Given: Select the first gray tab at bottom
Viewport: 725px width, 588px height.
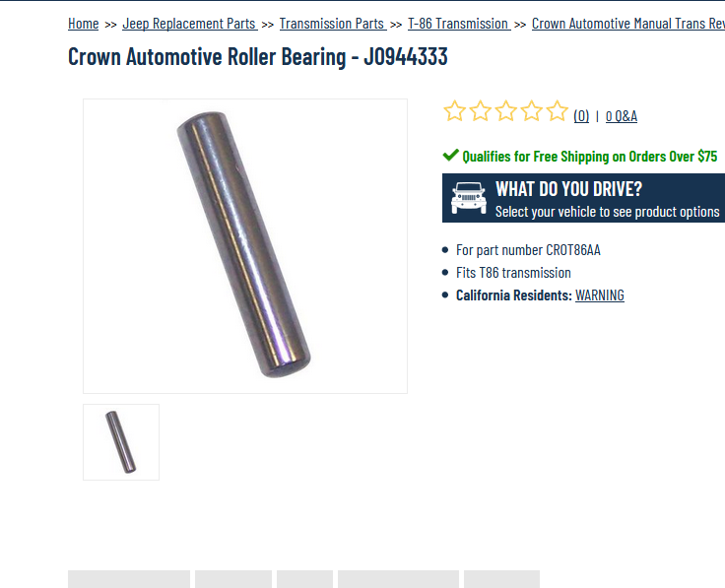Looking at the screenshot, I should pyautogui.click(x=129, y=579).
